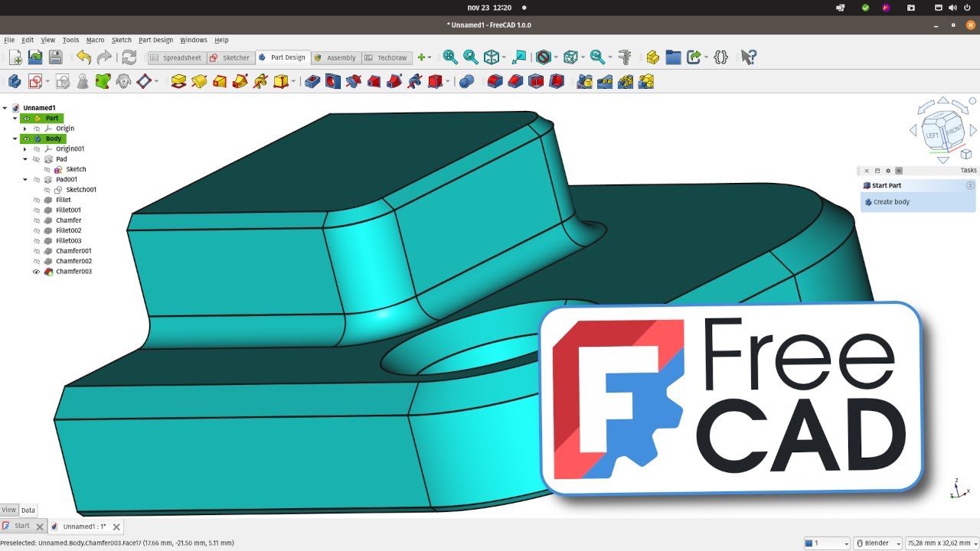Screen dimensions: 980x551
Task: Collapse the Pad001 tree node
Action: 25,180
